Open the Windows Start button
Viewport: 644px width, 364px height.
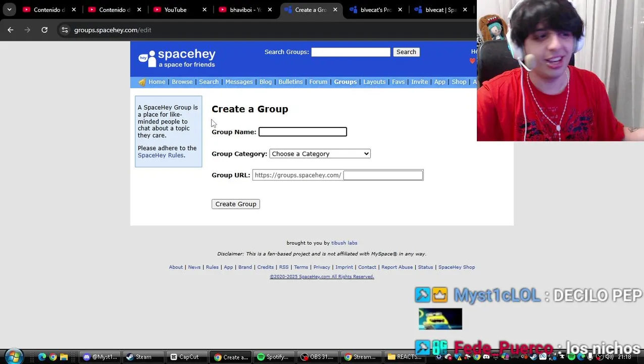tap(14, 356)
